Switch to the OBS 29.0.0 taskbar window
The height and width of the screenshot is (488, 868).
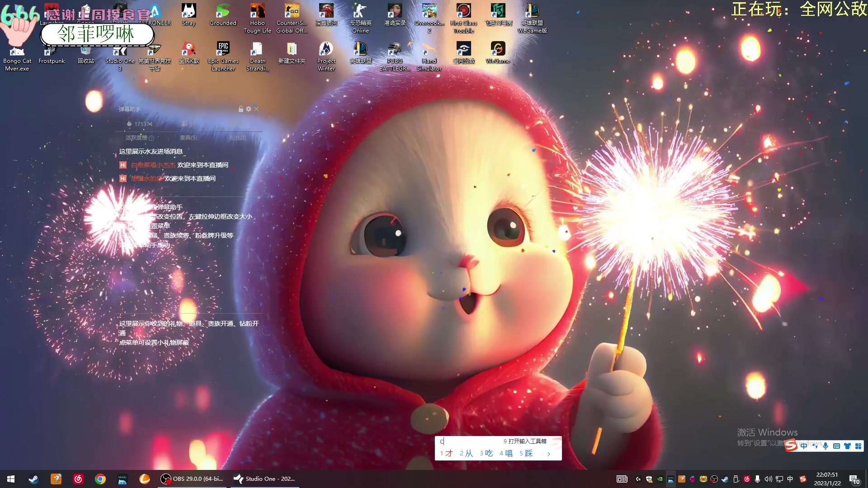pyautogui.click(x=193, y=479)
